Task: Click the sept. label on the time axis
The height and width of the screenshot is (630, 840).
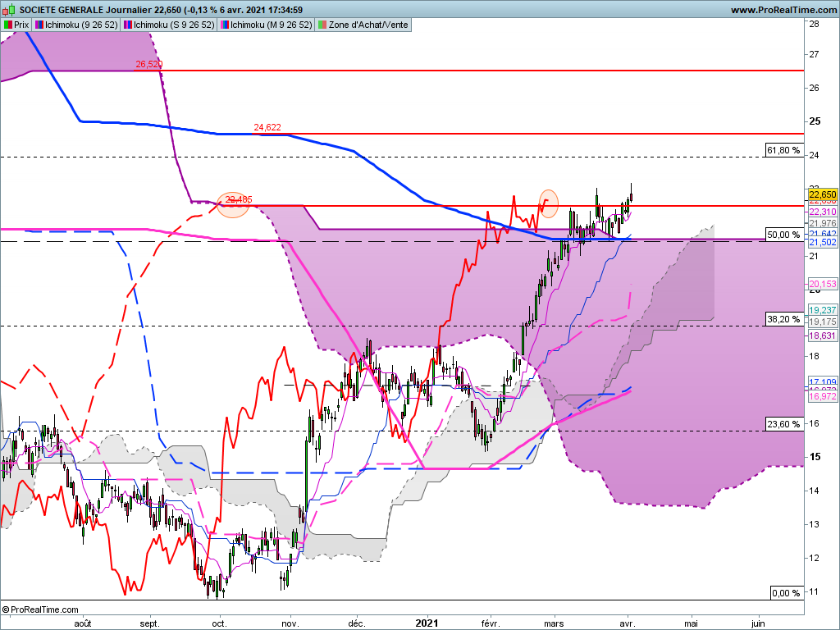Action: (150, 623)
